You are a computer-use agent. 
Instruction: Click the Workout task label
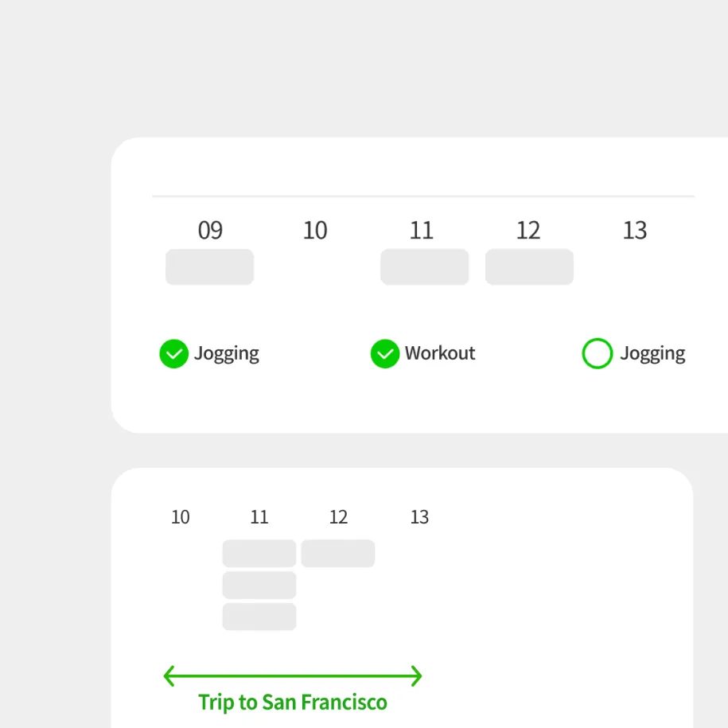(440, 353)
